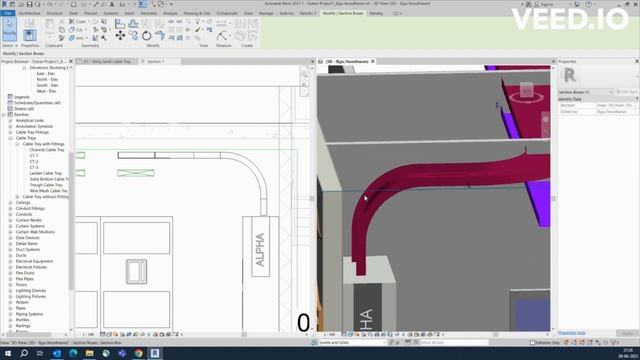Click the Text tool in quick access toolbar
This screenshot has width=640, height=360.
[111, 4]
